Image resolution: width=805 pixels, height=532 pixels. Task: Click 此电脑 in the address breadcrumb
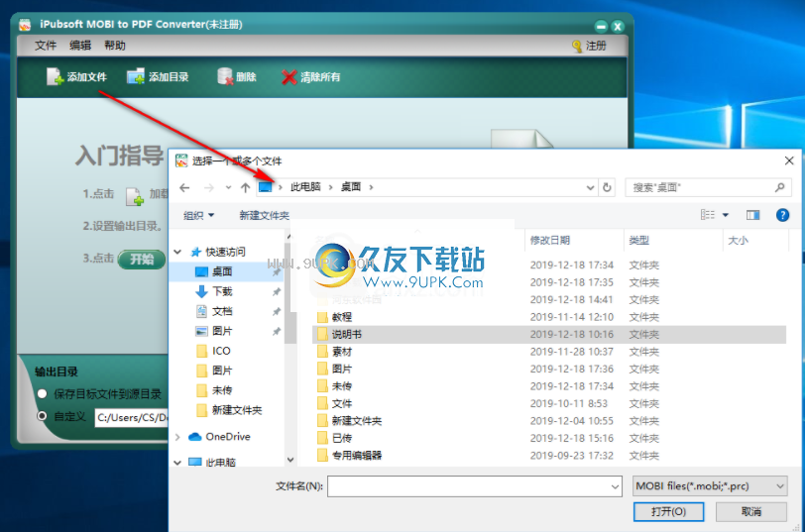pyautogui.click(x=305, y=187)
